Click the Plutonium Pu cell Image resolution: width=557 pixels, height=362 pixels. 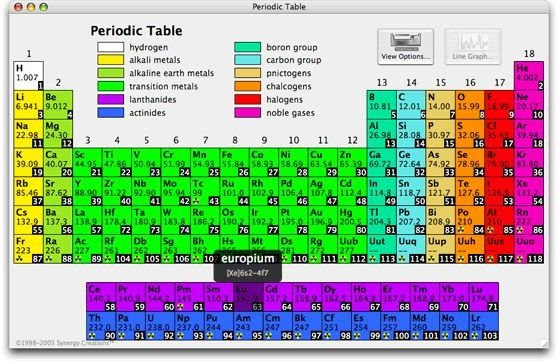219,326
